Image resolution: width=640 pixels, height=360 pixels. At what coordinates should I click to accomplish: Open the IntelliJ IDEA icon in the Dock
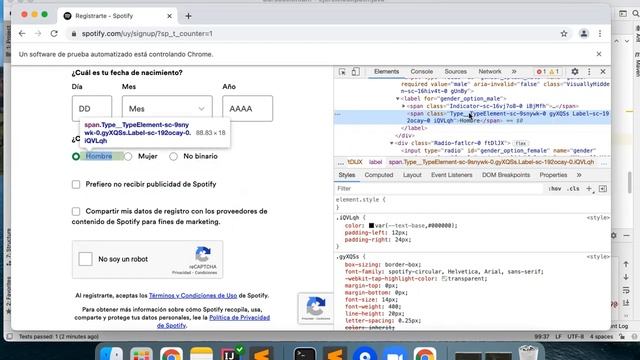pos(231,354)
